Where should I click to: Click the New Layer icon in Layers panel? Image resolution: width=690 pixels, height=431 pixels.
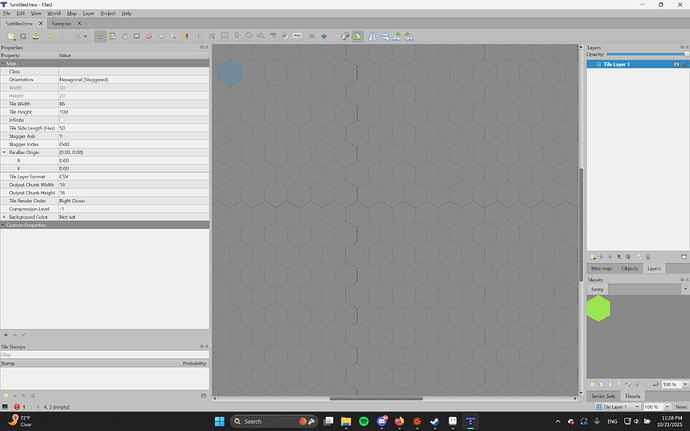click(x=593, y=257)
